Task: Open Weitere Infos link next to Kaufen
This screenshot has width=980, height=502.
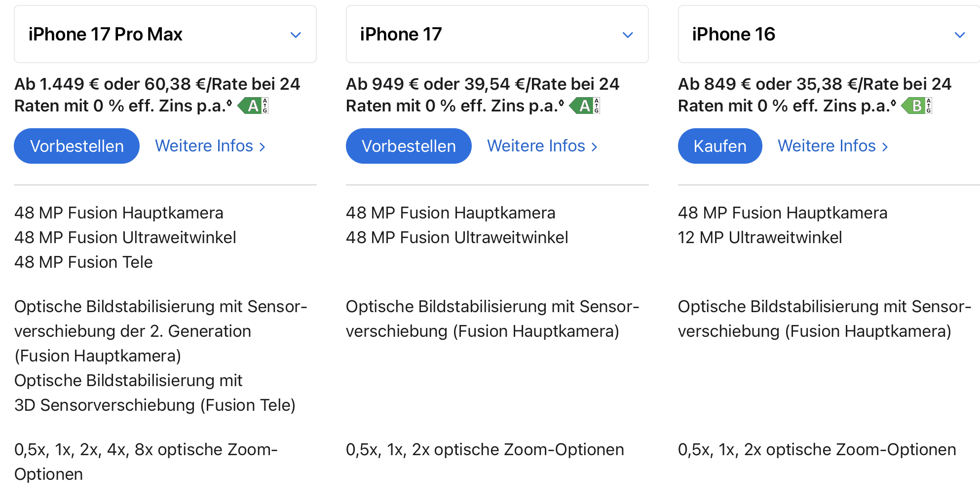Action: tap(832, 146)
